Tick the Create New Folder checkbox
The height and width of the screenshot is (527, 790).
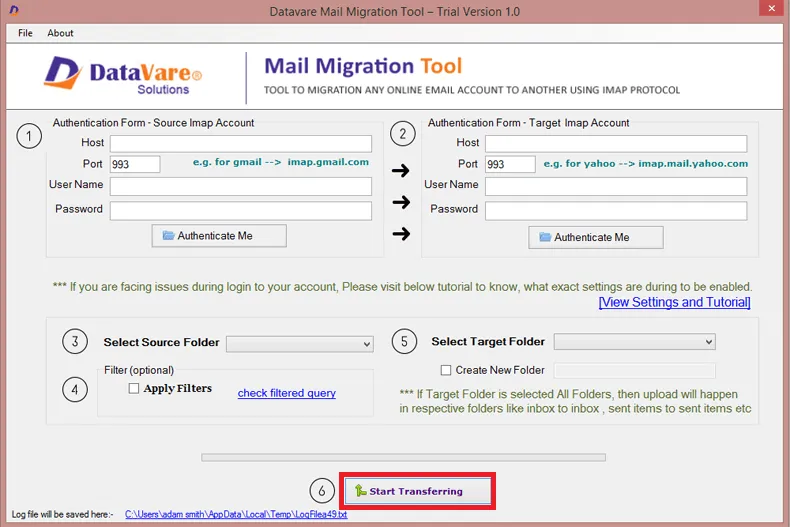coord(446,370)
